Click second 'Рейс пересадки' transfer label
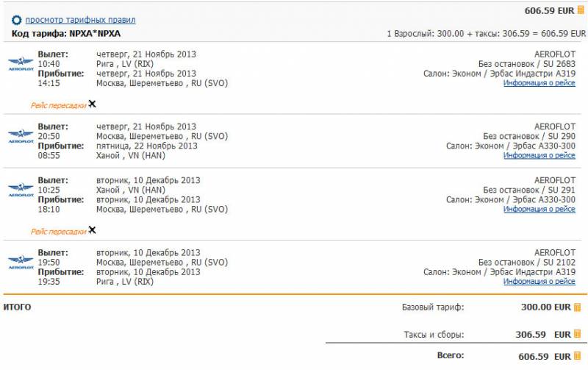 [x=59, y=232]
